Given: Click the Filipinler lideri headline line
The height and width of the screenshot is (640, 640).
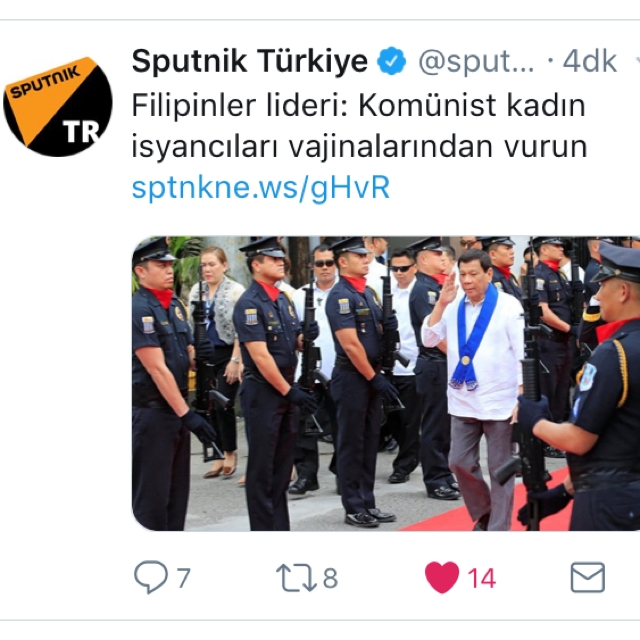Looking at the screenshot, I should (358, 105).
